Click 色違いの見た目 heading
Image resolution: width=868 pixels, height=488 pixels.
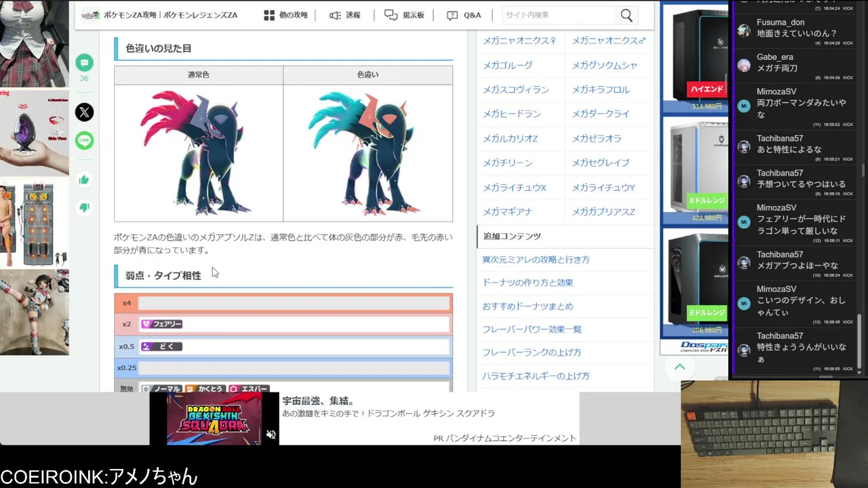pos(159,48)
